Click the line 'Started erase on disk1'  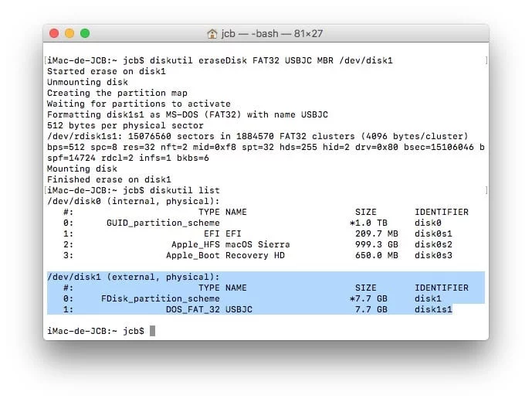pyautogui.click(x=107, y=71)
